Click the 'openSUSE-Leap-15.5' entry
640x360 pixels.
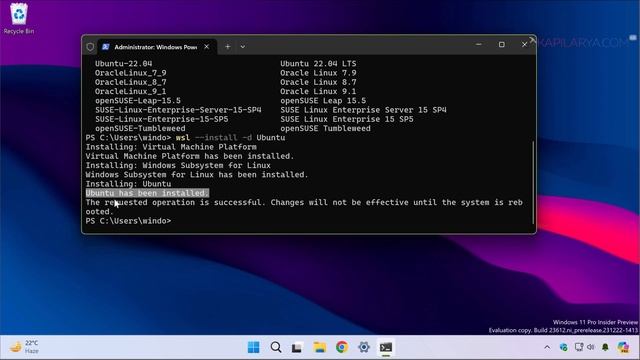tap(138, 101)
